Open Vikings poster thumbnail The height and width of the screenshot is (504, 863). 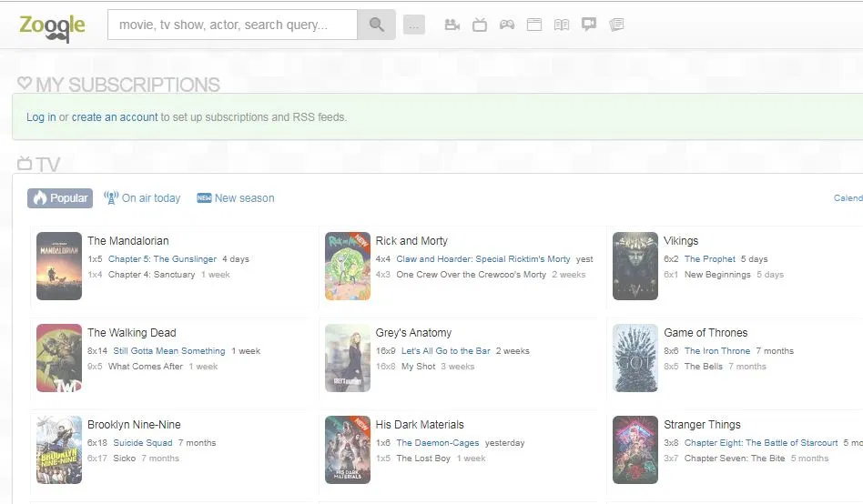coord(635,266)
